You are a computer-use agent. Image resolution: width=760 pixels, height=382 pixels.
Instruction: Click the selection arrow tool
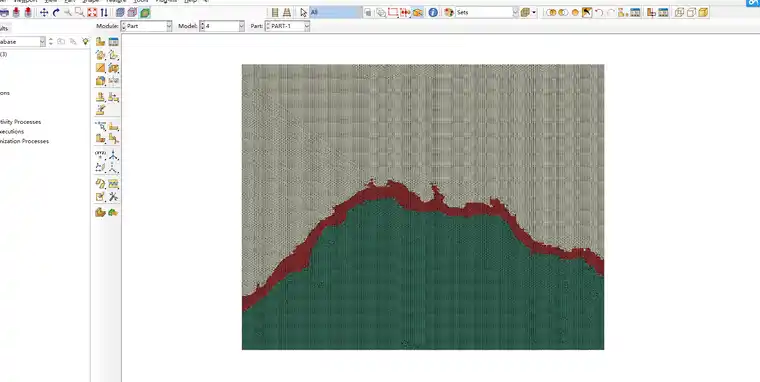tap(303, 13)
